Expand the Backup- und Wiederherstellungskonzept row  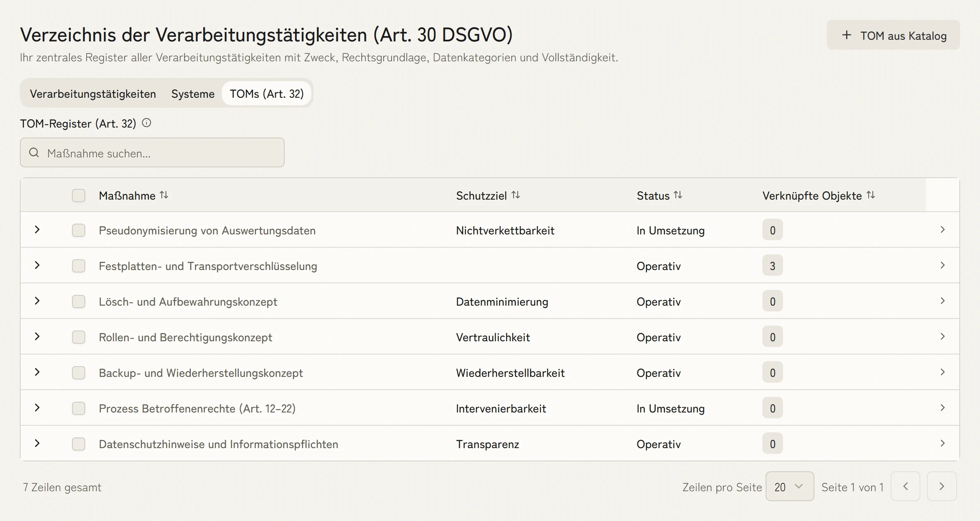point(37,372)
